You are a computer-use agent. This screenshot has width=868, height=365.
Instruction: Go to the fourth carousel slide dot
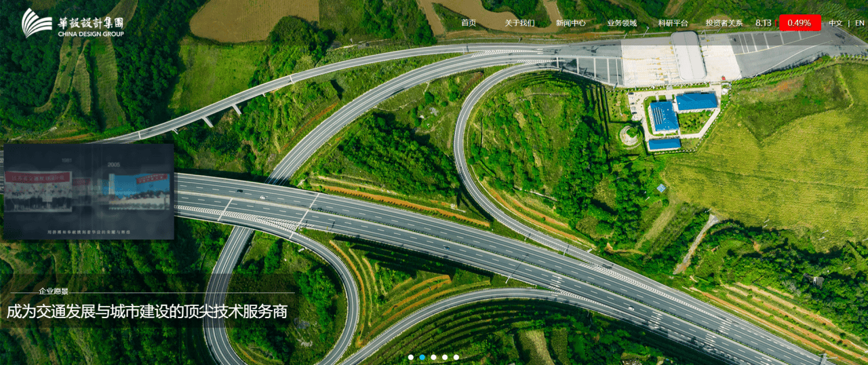coord(445,357)
